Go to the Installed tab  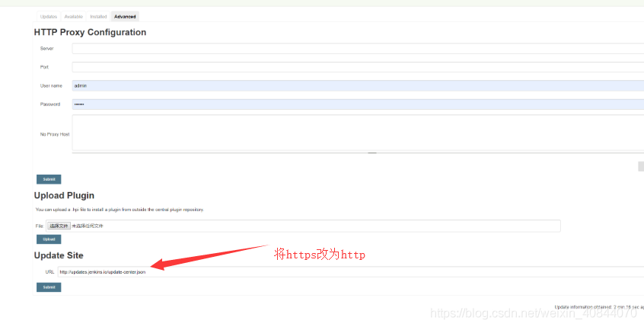click(x=98, y=16)
